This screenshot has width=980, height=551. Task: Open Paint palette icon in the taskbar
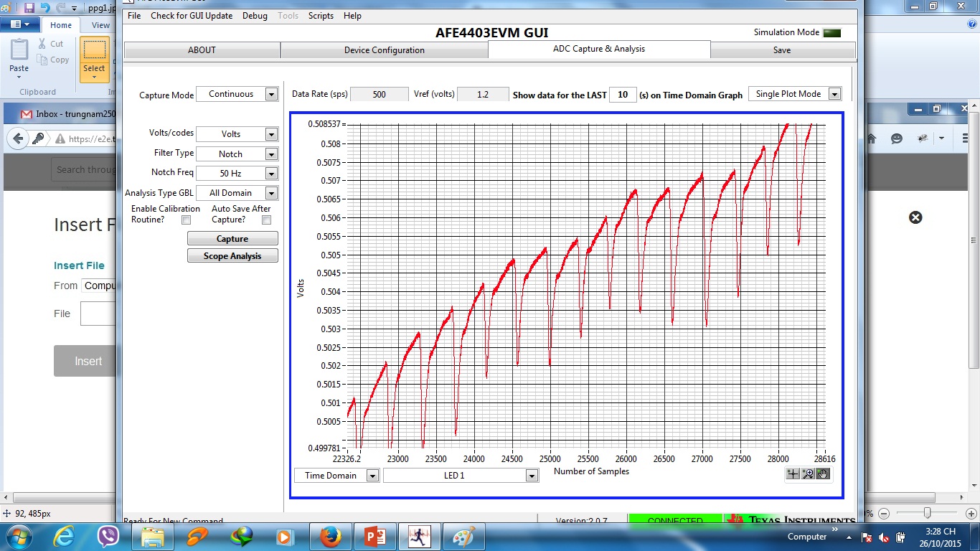(x=464, y=536)
